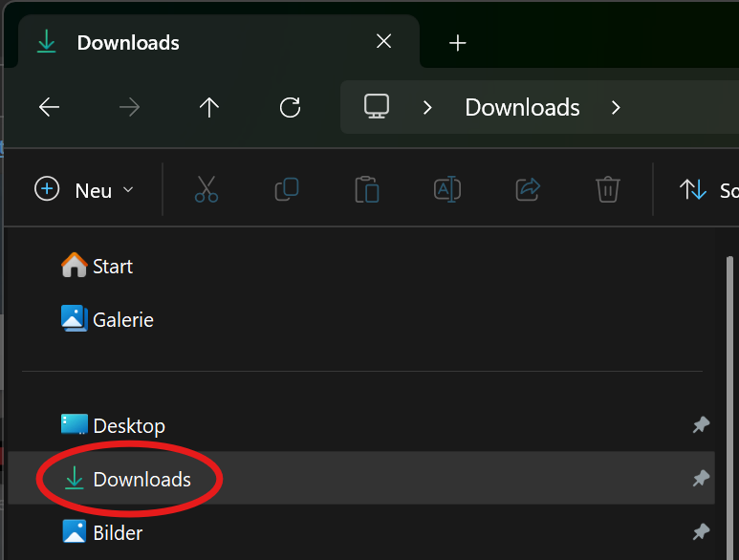Image resolution: width=739 pixels, height=560 pixels.
Task: Click the Paste clipboard icon
Action: (x=367, y=189)
